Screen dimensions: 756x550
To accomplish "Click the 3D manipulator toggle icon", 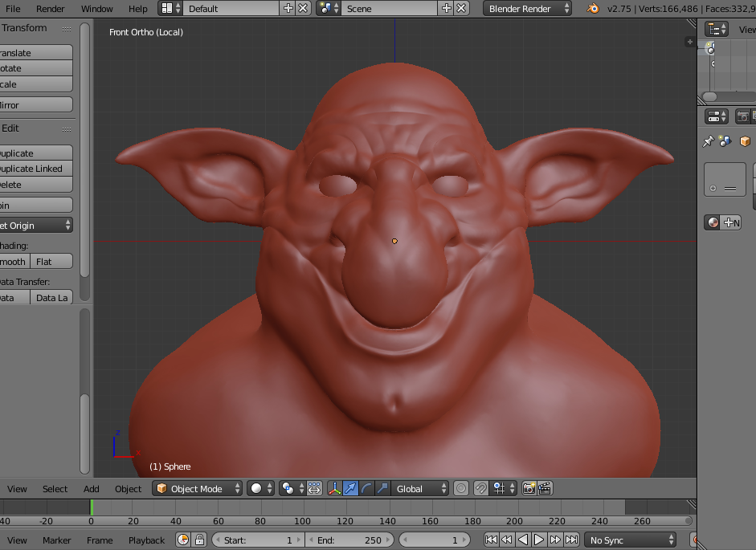I will 335,488.
